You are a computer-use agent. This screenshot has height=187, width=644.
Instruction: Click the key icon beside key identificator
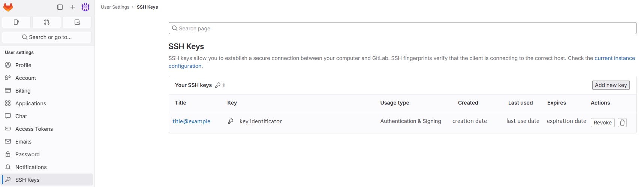[x=231, y=121]
